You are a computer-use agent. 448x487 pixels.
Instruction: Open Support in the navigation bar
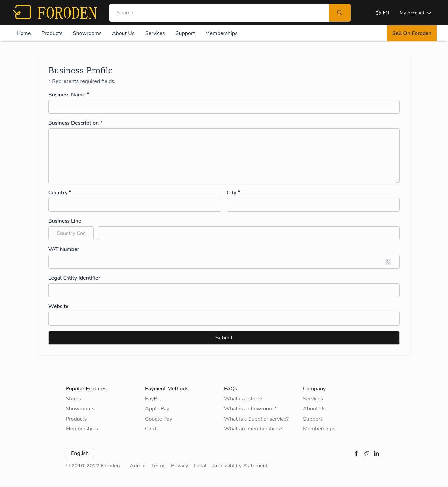coord(185,33)
